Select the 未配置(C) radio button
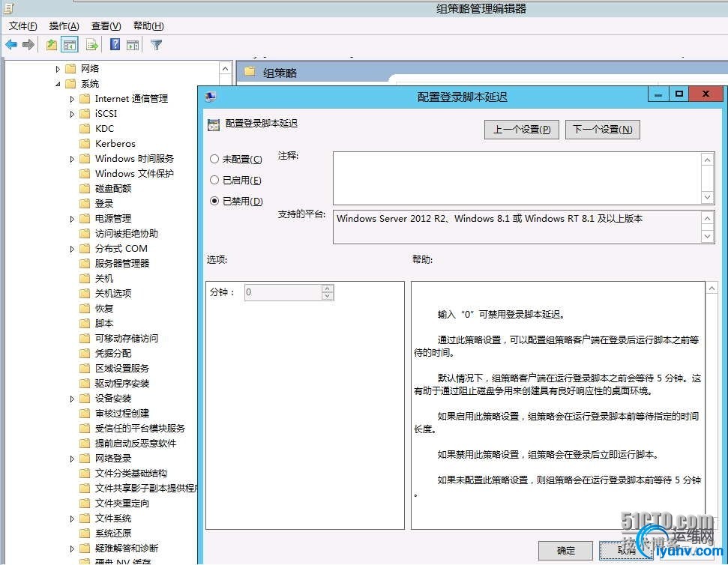 [214, 159]
